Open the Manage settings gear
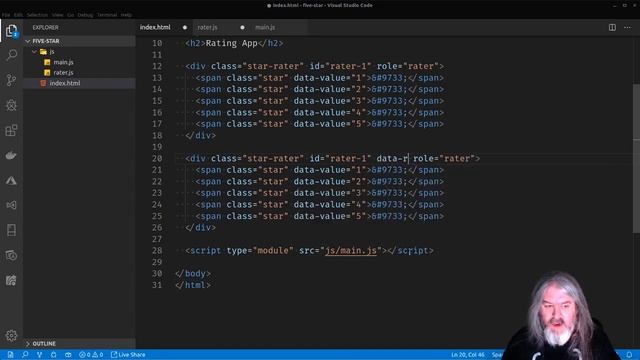 pyautogui.click(x=11, y=336)
